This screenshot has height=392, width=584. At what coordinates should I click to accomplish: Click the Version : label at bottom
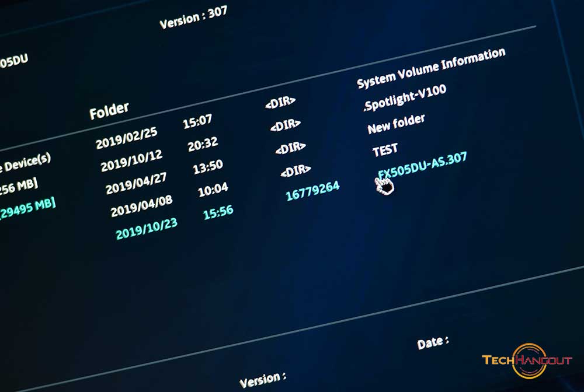[x=263, y=380]
